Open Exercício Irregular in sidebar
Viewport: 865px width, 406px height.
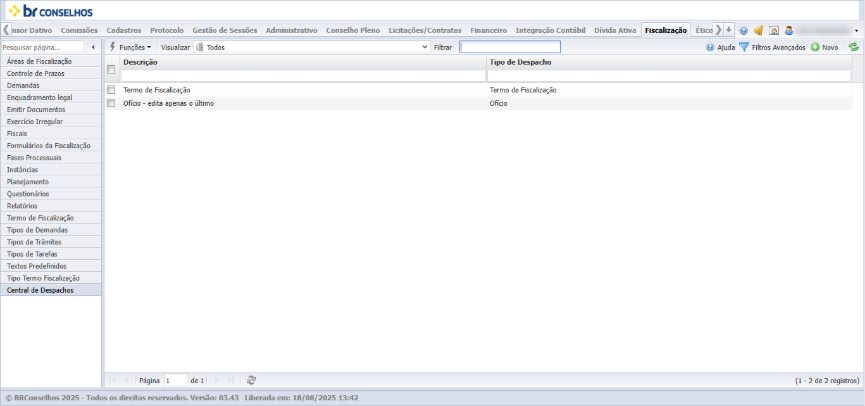pos(51,121)
